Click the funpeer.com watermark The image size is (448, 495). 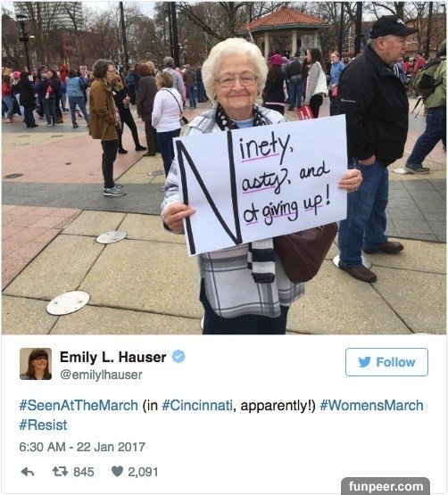[x=386, y=486]
